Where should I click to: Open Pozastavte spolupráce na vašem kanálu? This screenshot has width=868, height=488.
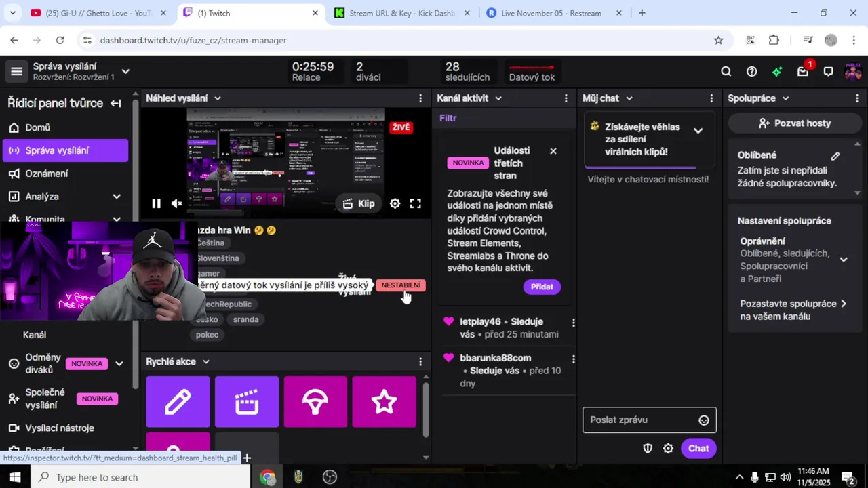(x=793, y=310)
